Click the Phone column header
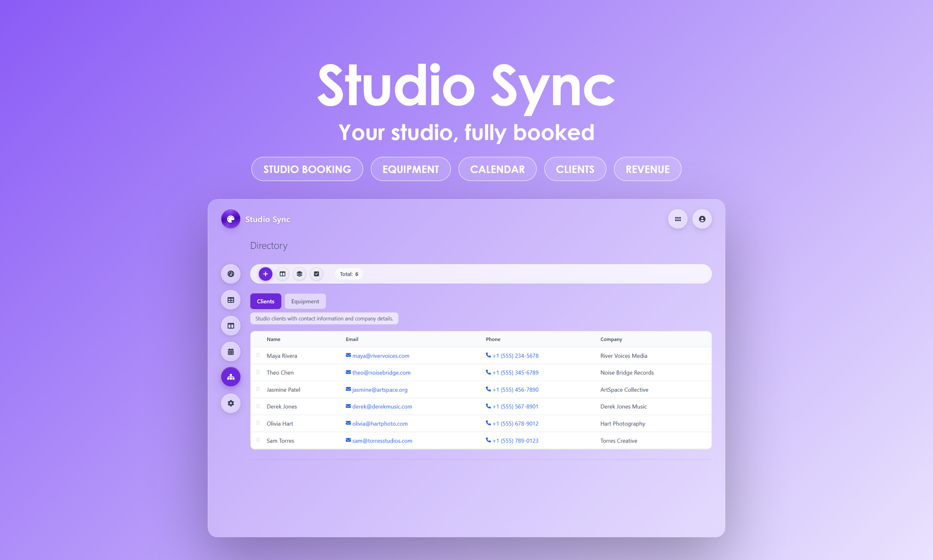Screen dimensions: 933x560 coord(493,339)
